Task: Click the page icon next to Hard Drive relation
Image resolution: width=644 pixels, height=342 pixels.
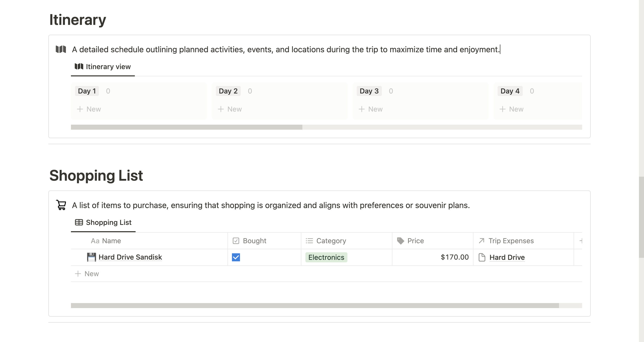Action: coord(482,257)
